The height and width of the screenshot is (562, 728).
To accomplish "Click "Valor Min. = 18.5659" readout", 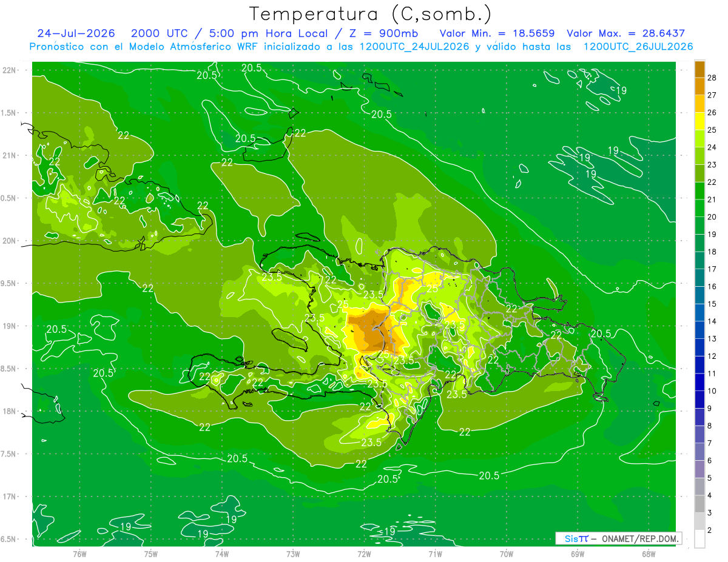I will point(497,33).
